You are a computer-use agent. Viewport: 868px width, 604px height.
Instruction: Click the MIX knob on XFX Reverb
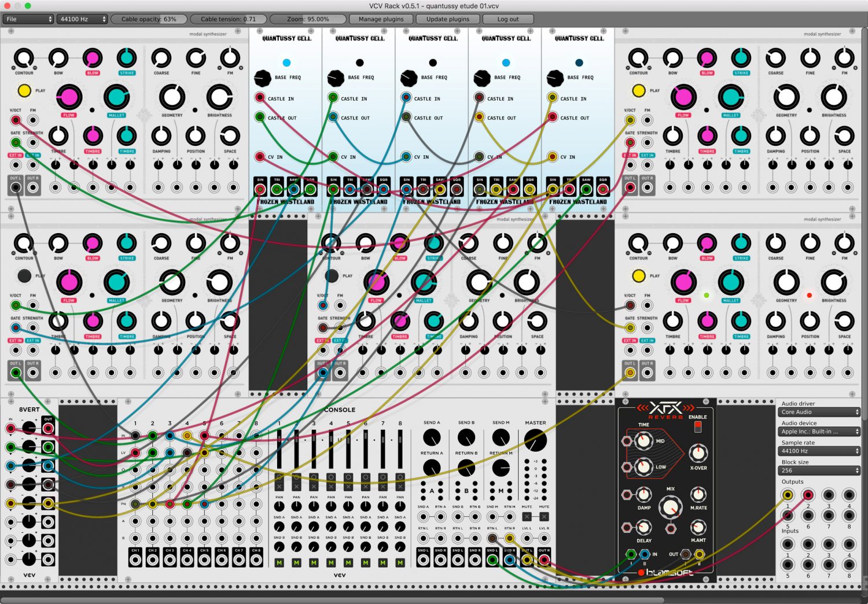pyautogui.click(x=670, y=508)
